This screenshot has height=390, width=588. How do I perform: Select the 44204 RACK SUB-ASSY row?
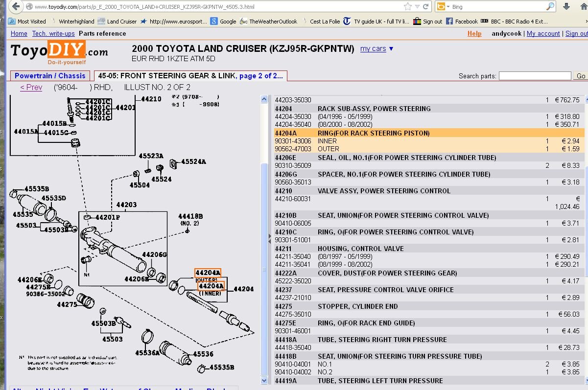coord(429,109)
